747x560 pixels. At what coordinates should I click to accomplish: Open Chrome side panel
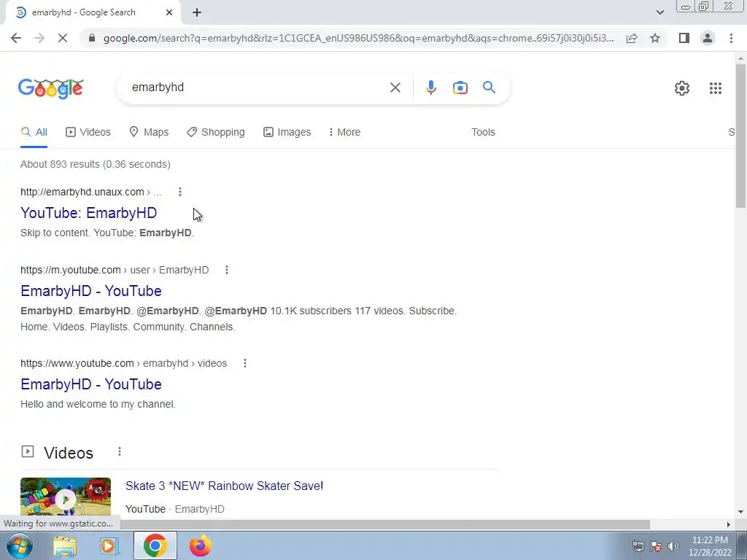[684, 38]
